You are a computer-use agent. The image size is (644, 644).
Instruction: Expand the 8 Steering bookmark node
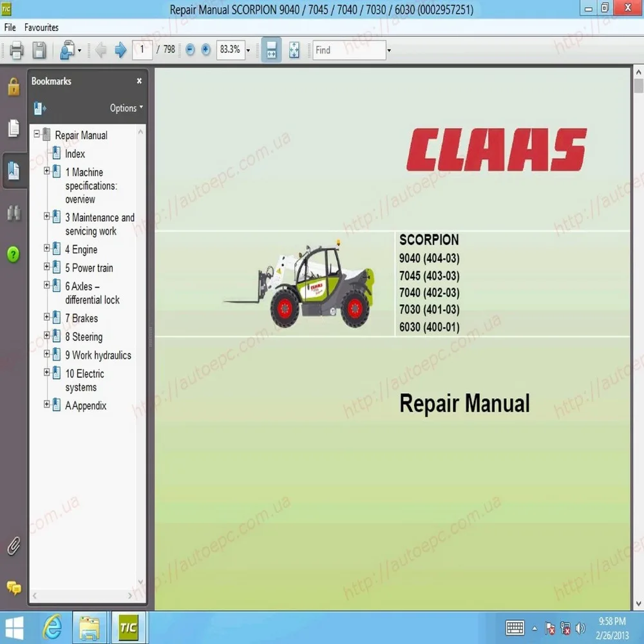(x=47, y=335)
